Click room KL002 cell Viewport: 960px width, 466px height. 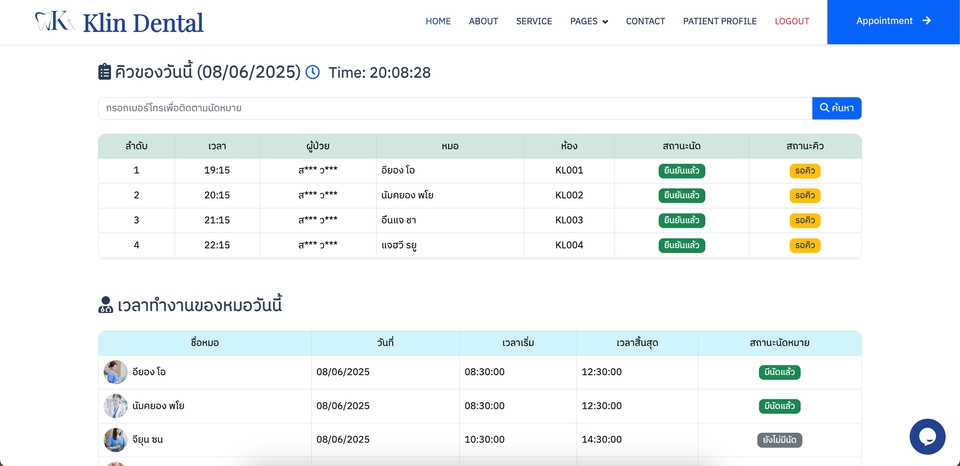pos(569,195)
